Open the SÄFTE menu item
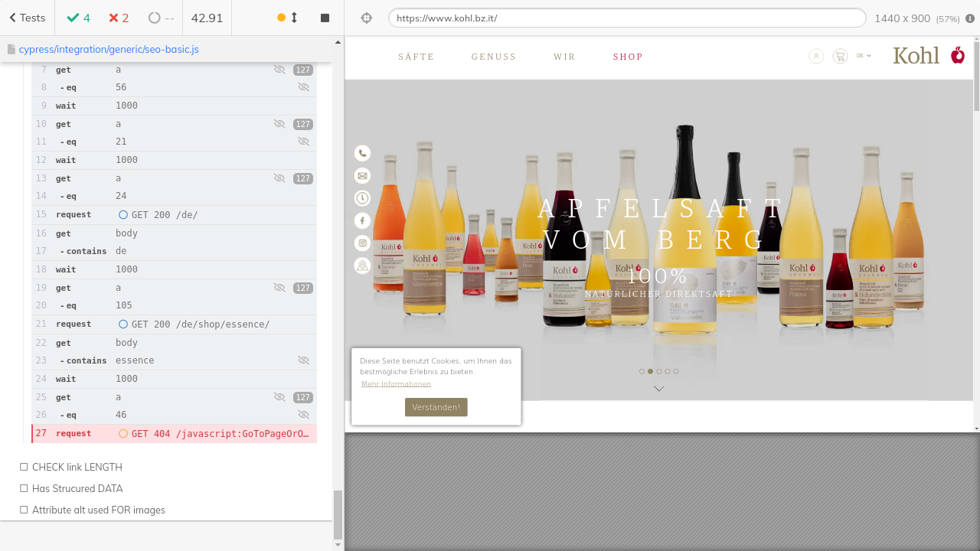Image resolution: width=980 pixels, height=551 pixels. click(x=416, y=57)
